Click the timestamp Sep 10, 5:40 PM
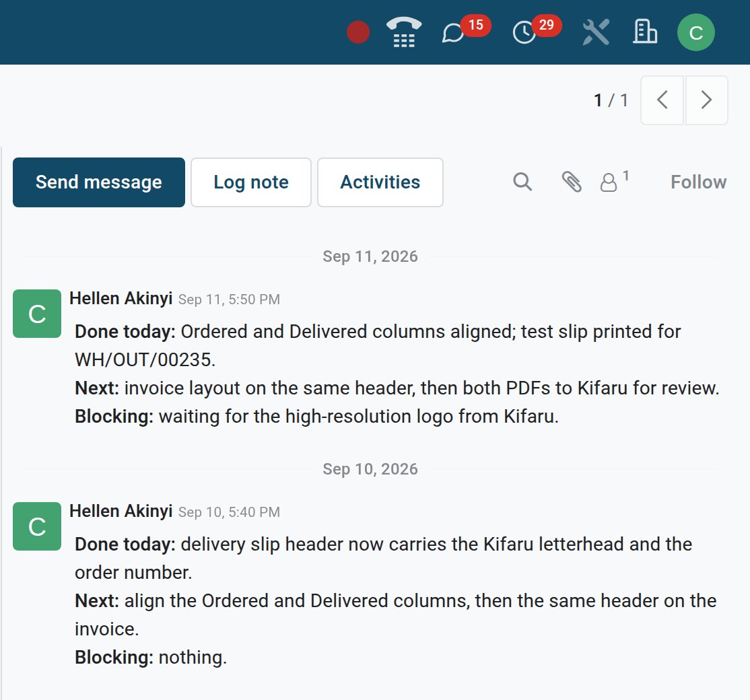The image size is (750, 700). pyautogui.click(x=229, y=513)
